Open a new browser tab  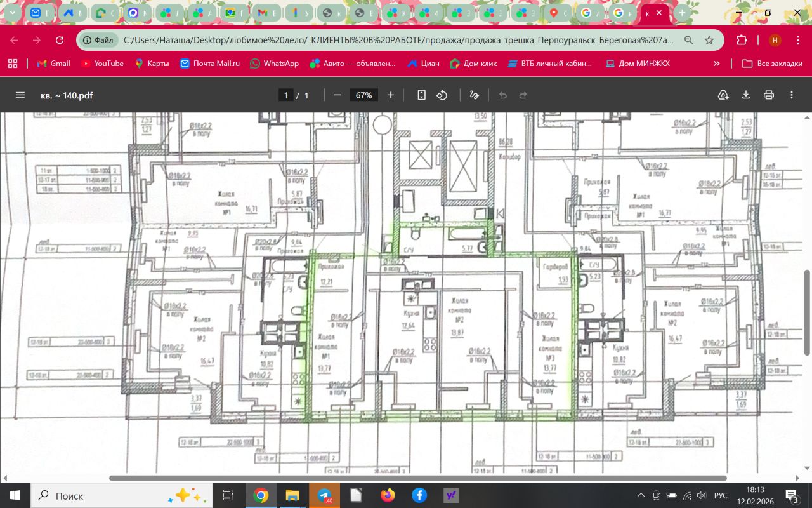[682, 13]
